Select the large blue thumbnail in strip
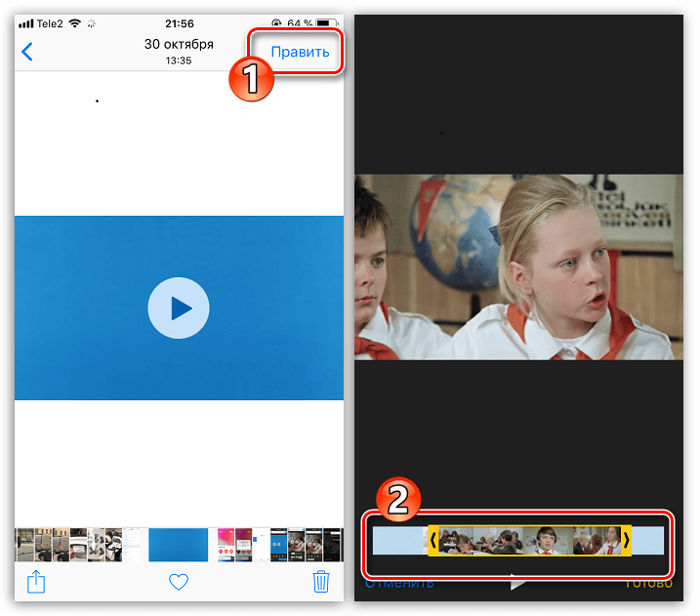 coord(178,545)
